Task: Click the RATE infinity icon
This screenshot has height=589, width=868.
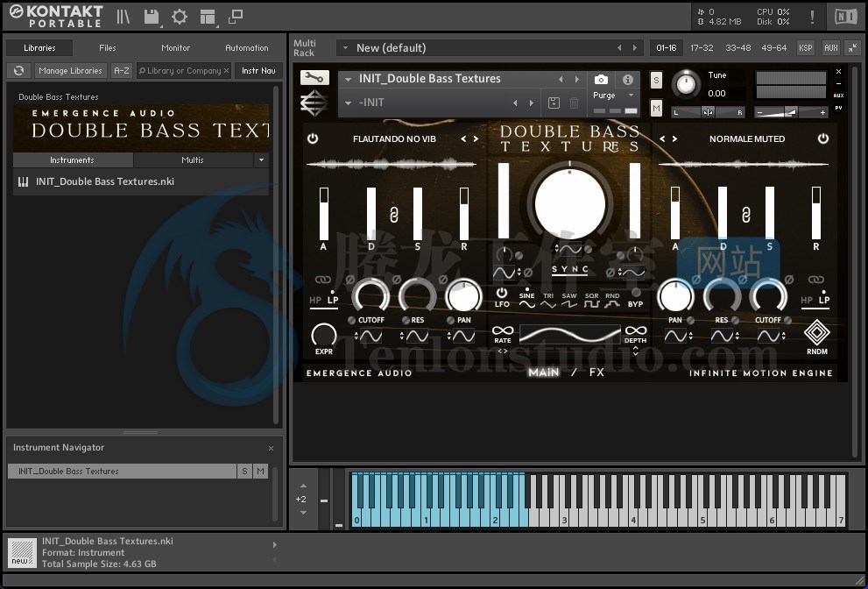Action: (x=503, y=330)
